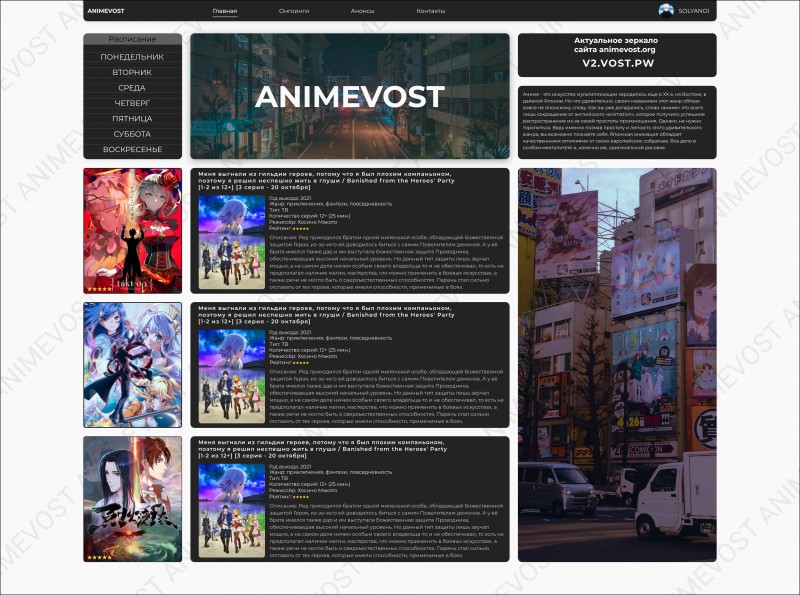Click the first card's cover image
800x595 pixels.
point(232,242)
